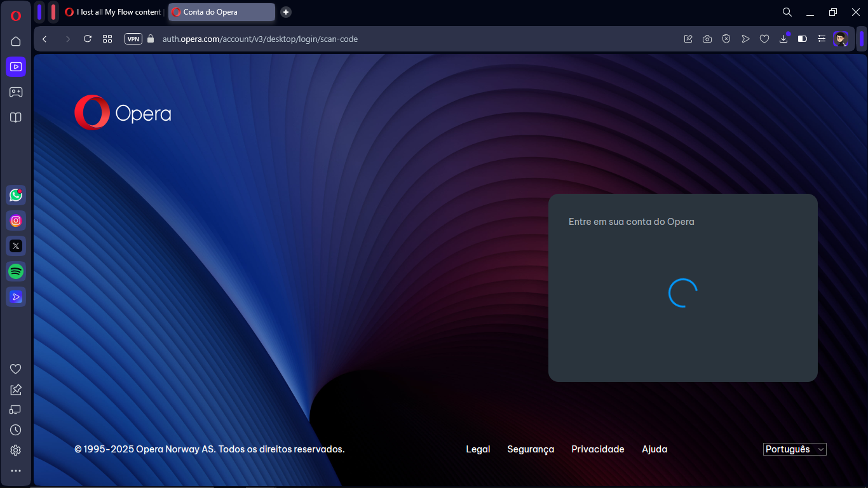The width and height of the screenshot is (868, 488).
Task: Go to Home in the sidebar
Action: 16,41
